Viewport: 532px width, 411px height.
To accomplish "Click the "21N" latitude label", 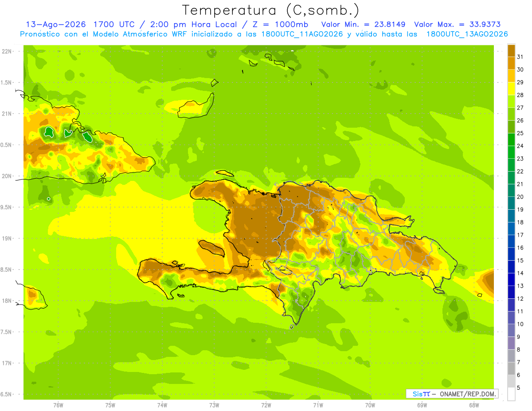I will point(7,114).
